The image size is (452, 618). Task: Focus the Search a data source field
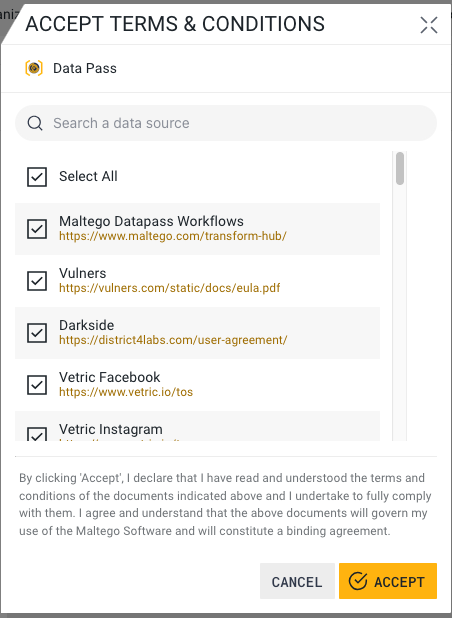(226, 123)
